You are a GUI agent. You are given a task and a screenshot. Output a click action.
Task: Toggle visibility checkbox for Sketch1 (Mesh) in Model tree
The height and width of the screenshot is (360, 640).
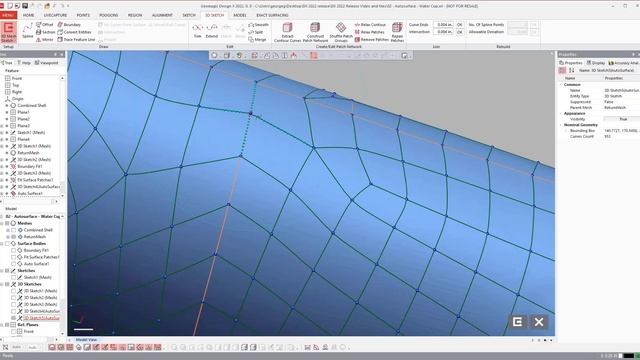[13, 277]
